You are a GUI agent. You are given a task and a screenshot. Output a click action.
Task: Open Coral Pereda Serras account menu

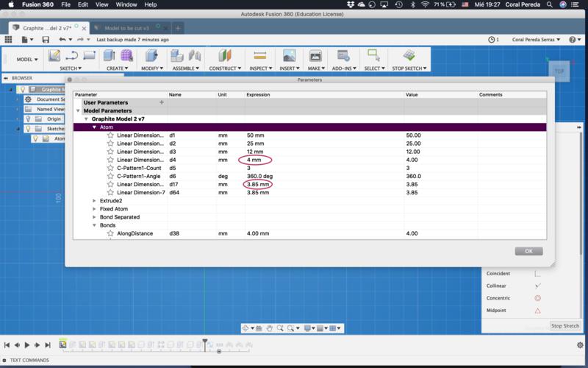[536, 40]
